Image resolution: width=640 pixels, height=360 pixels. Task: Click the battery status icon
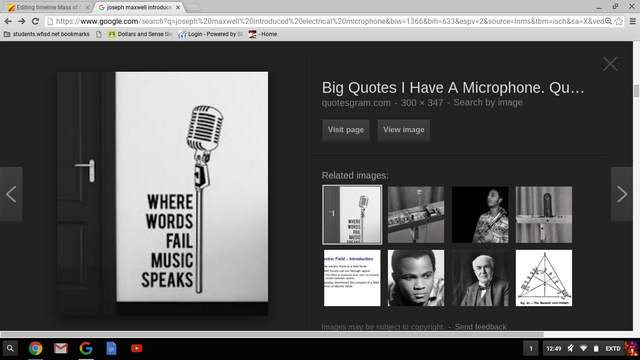point(596,349)
